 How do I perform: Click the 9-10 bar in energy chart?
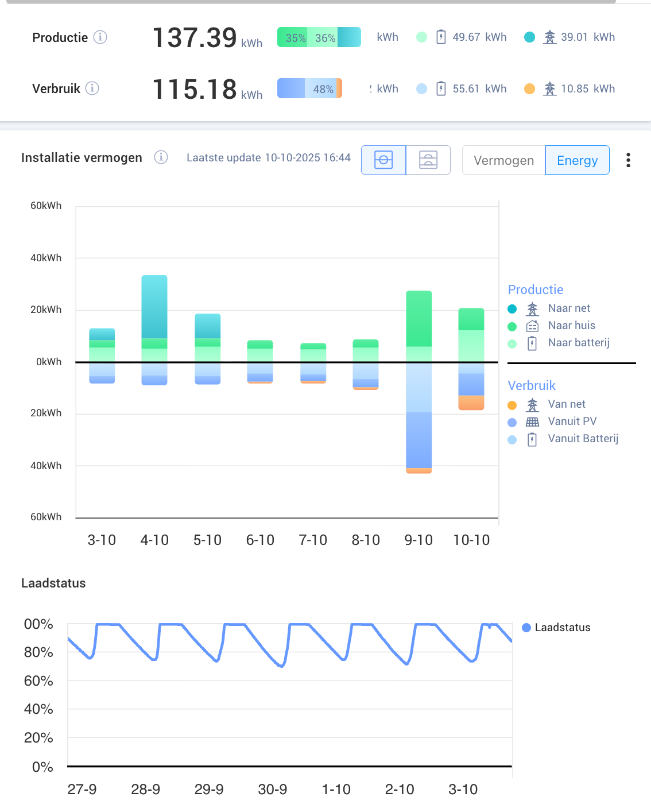419,382
